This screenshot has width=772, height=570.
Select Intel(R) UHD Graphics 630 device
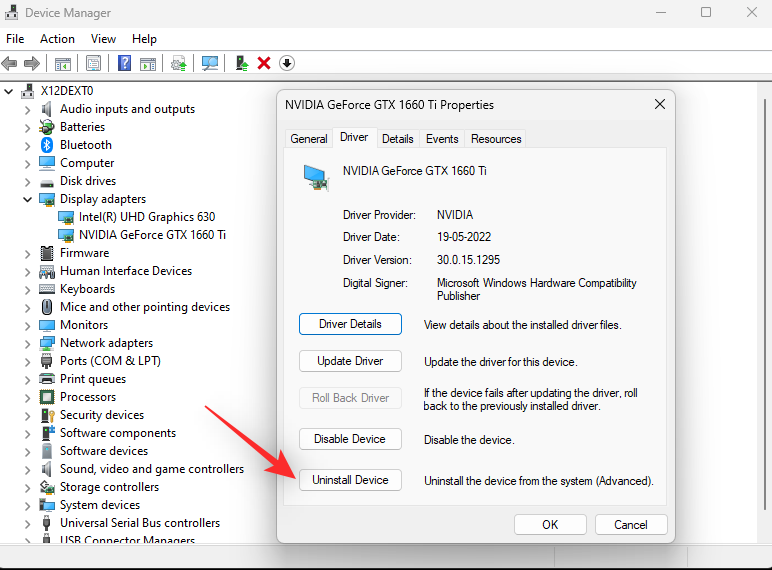147,217
